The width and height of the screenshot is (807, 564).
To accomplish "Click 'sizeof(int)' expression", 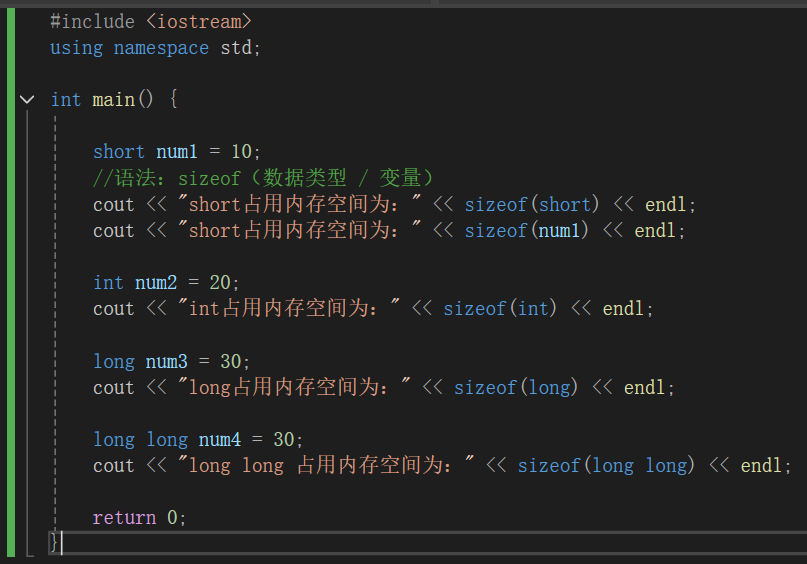I will click(500, 309).
